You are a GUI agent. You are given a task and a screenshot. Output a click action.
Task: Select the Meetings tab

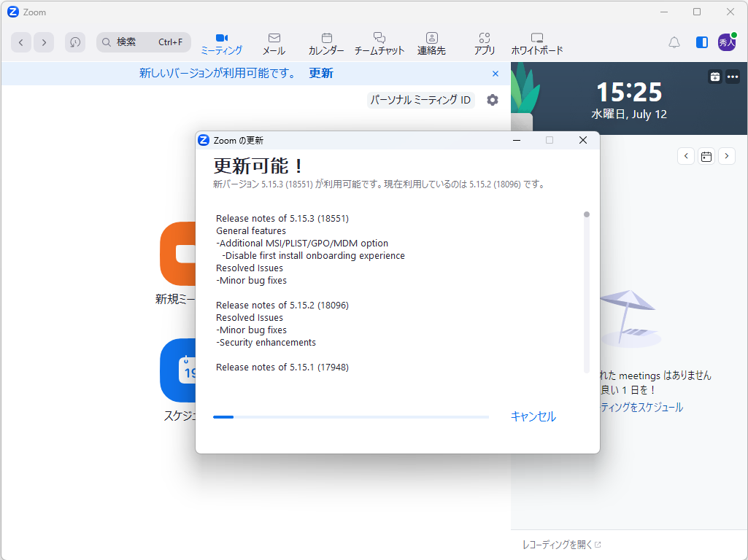coord(222,43)
